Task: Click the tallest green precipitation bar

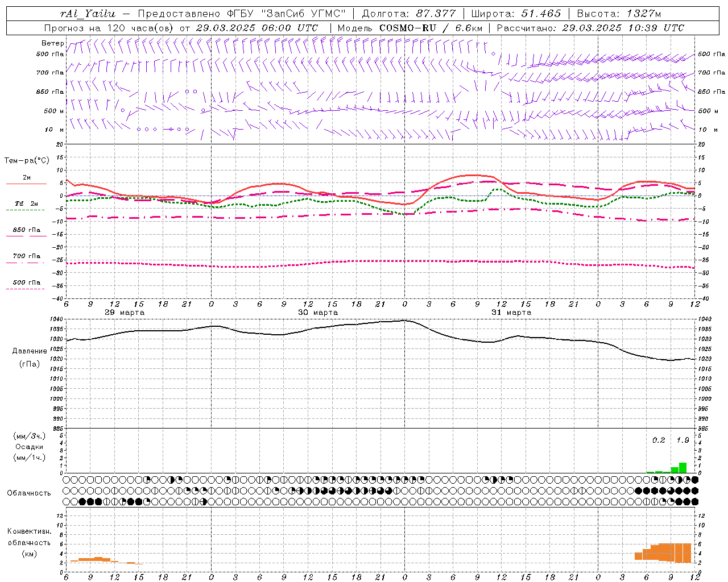Action: tap(682, 468)
